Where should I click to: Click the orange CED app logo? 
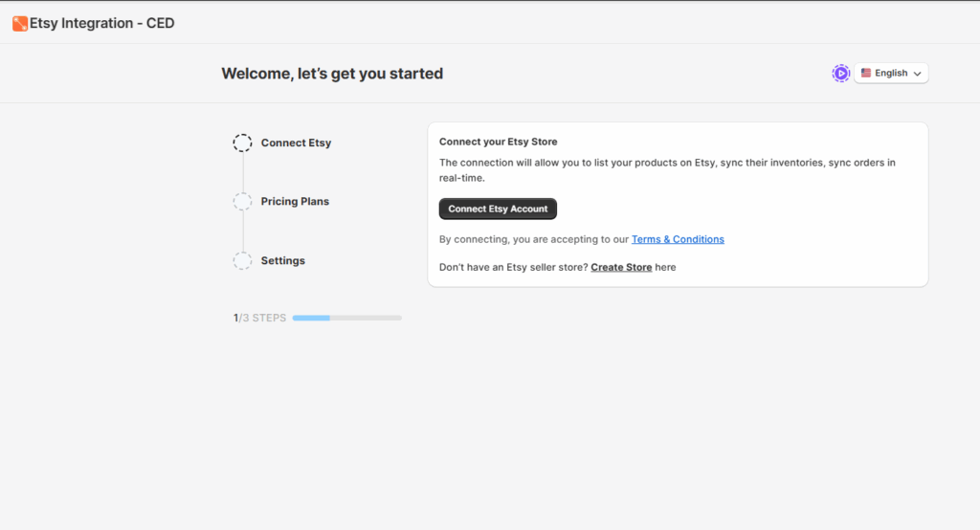[19, 23]
